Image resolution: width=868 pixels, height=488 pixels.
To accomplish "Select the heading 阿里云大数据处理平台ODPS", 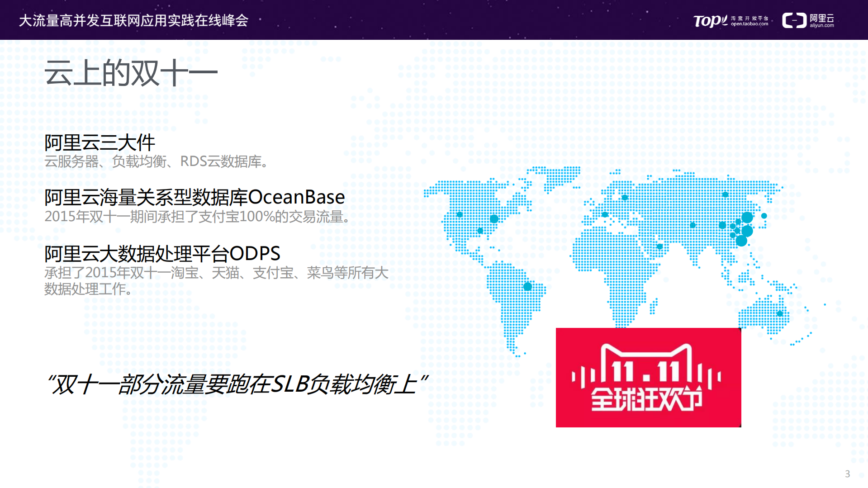I will [161, 254].
